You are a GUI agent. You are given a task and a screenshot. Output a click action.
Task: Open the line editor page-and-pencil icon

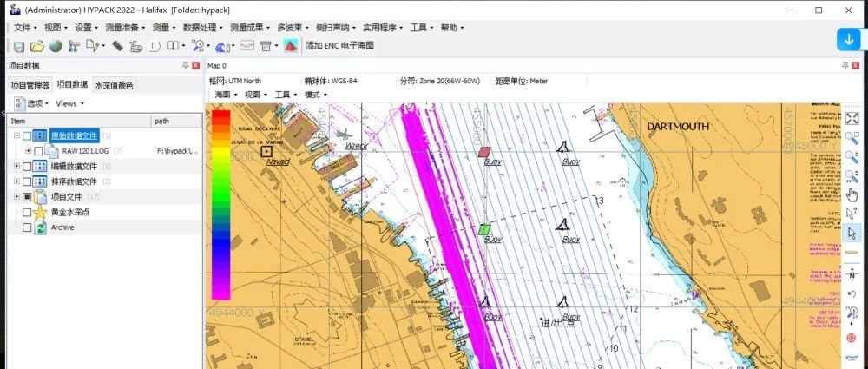(x=93, y=47)
